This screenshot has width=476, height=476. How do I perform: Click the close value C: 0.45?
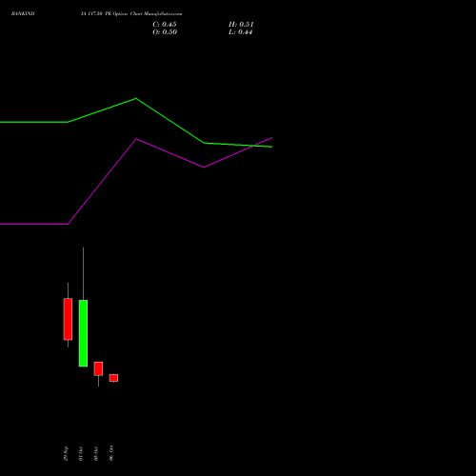tap(165, 25)
